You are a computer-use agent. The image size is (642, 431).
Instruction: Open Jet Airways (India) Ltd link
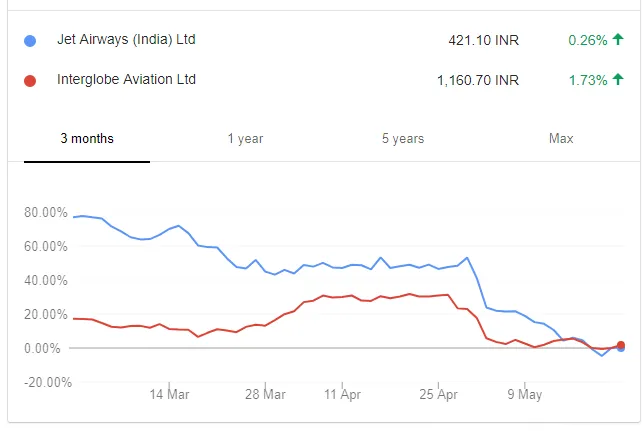126,40
